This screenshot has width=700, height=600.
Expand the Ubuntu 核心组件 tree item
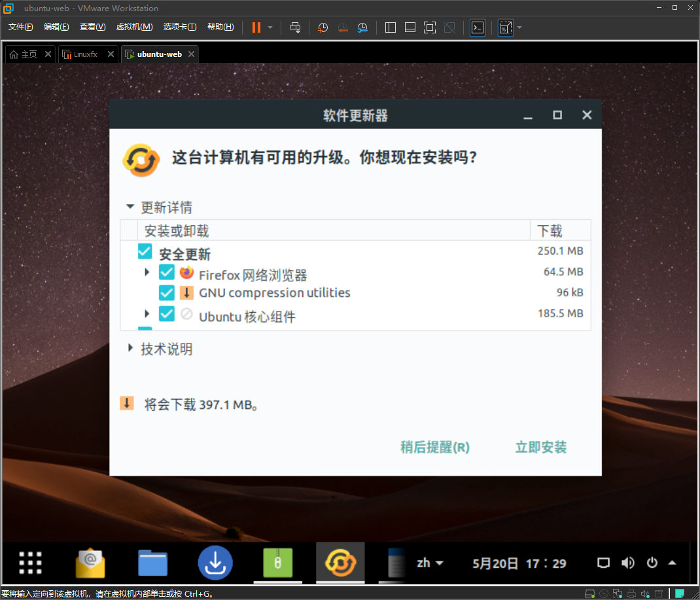tap(147, 313)
